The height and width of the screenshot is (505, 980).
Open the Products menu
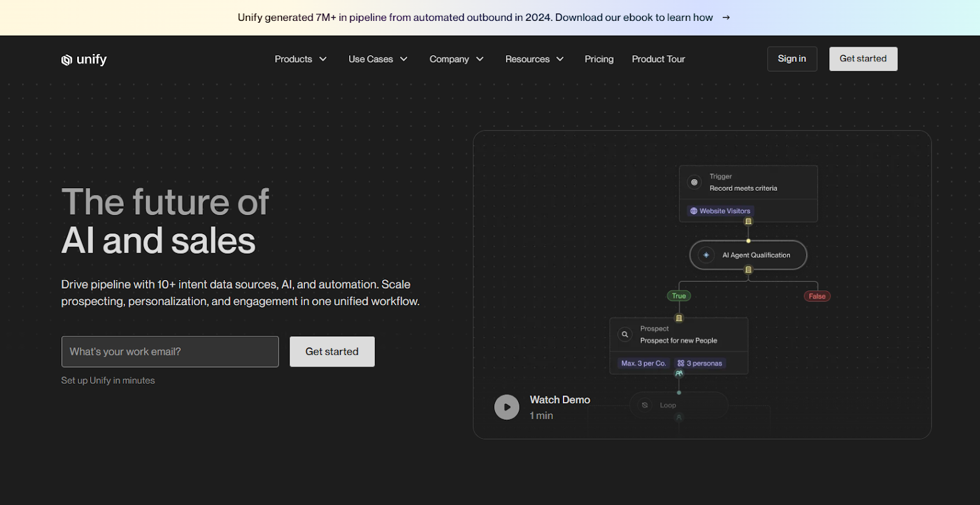coord(293,59)
